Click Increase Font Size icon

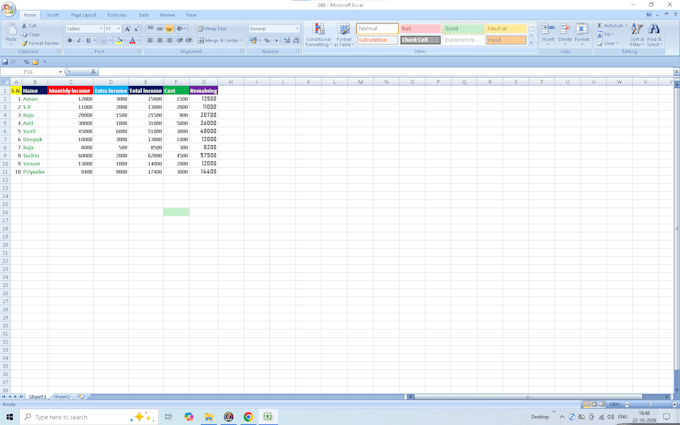click(128, 29)
